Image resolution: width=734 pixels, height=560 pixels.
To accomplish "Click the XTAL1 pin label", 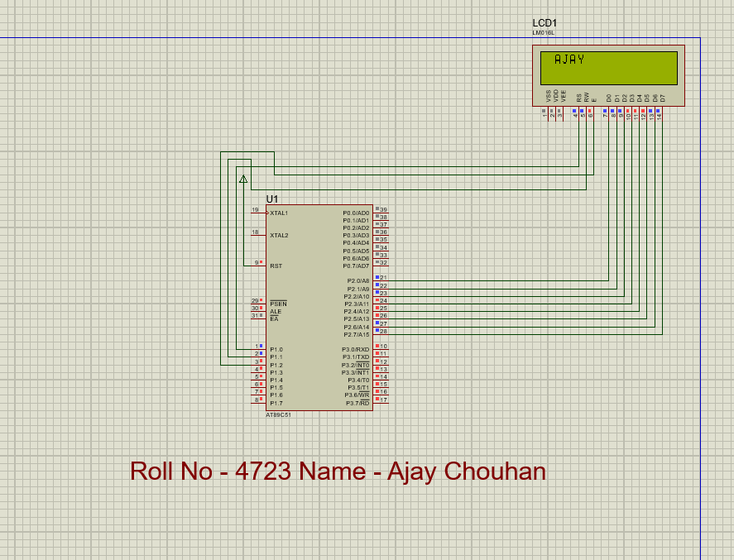I will coord(279,213).
